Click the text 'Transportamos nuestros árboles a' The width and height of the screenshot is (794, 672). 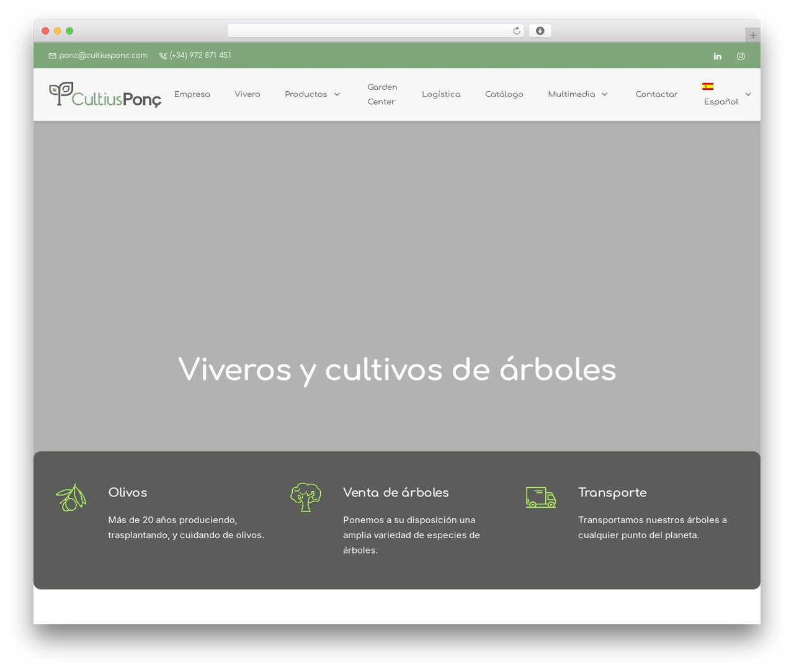click(653, 520)
